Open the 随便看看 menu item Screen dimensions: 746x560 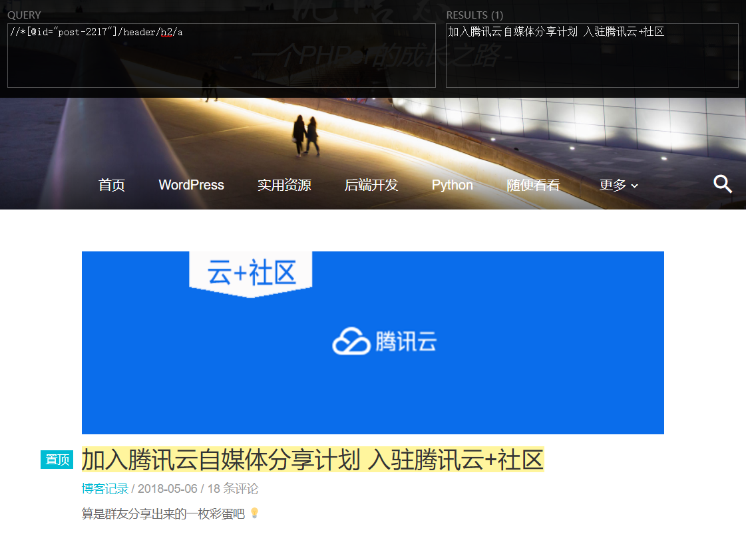tap(533, 185)
